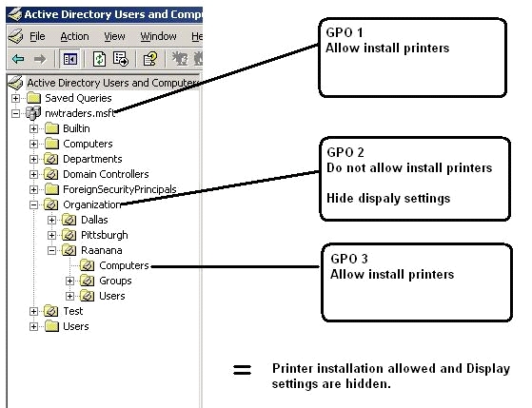Image resolution: width=532 pixels, height=408 pixels.
Task: Open the Window menu
Action: 158,36
